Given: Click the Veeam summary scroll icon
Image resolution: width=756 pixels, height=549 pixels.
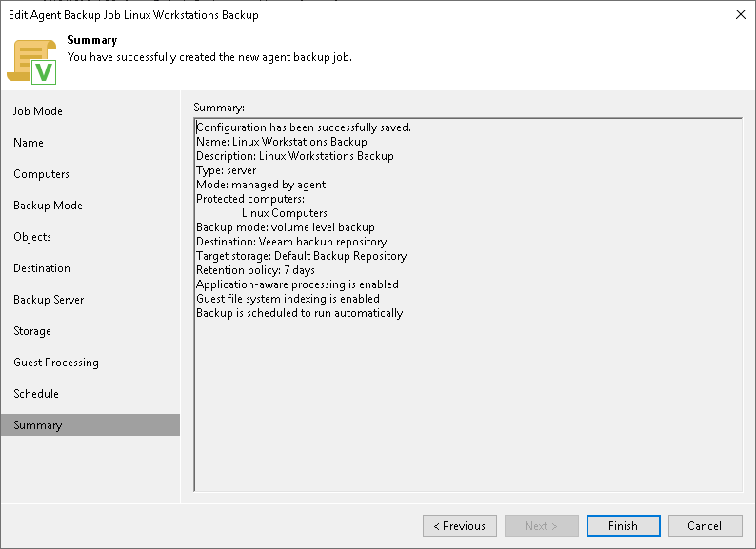Looking at the screenshot, I should tap(31, 62).
